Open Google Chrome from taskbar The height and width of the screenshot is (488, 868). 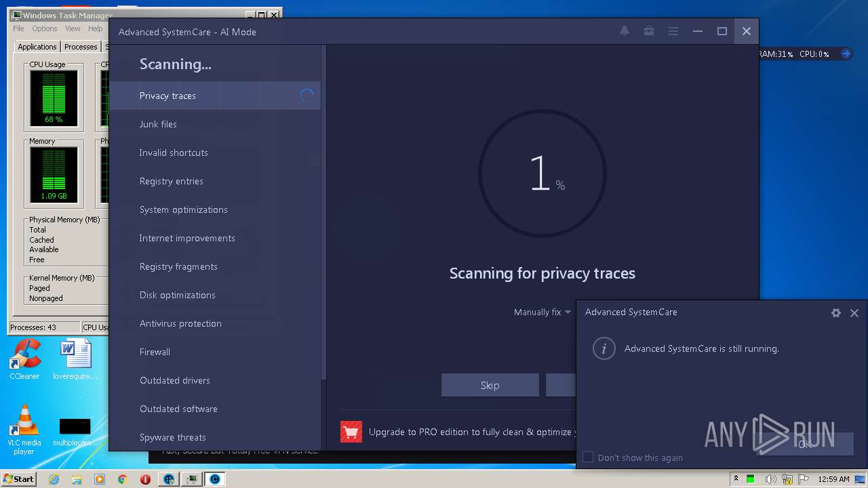122,479
